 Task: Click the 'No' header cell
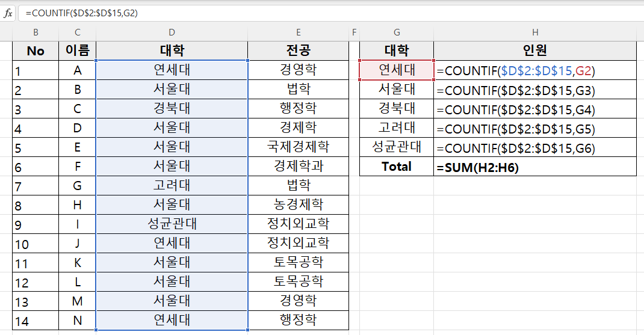tap(36, 51)
